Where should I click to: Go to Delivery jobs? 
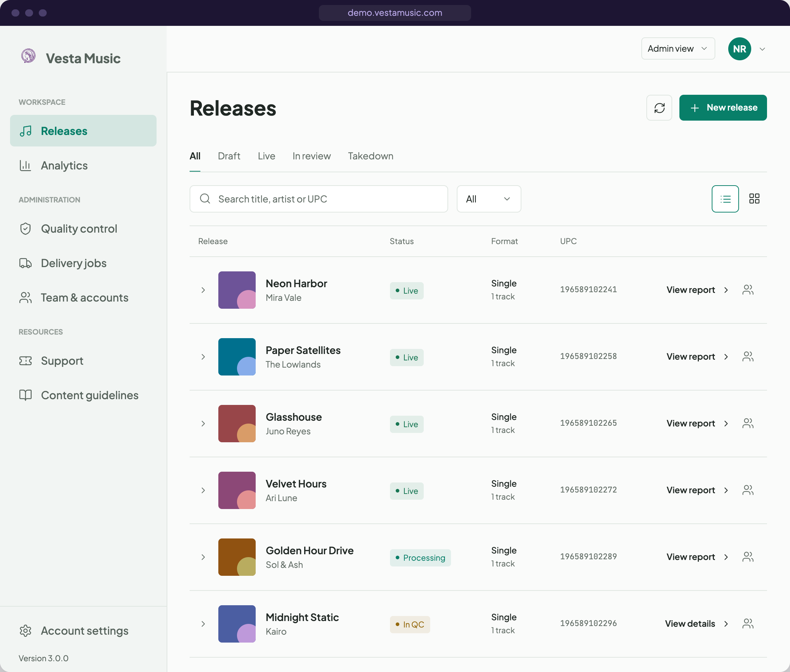click(x=83, y=263)
